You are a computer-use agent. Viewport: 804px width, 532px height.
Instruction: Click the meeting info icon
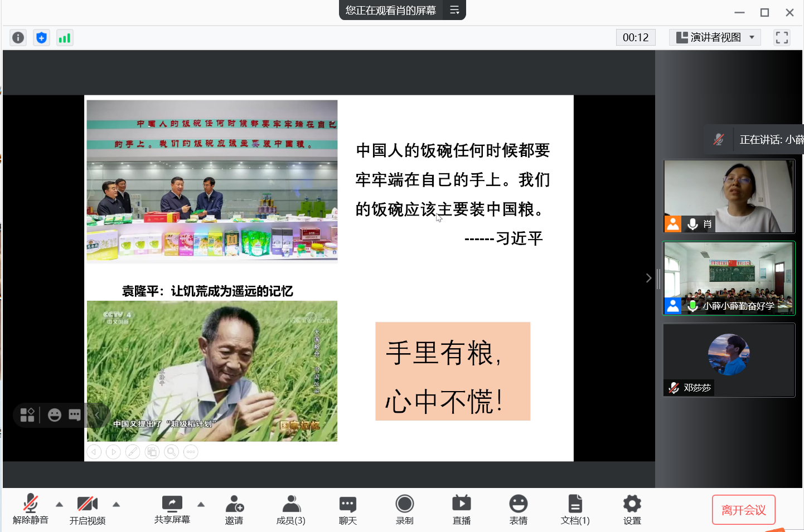click(18, 37)
